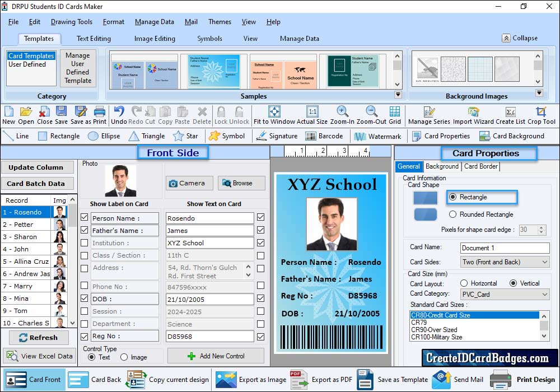Screen dimensions: 560x392
Task: Toggle the Grid icon
Action: pyautogui.click(x=395, y=111)
